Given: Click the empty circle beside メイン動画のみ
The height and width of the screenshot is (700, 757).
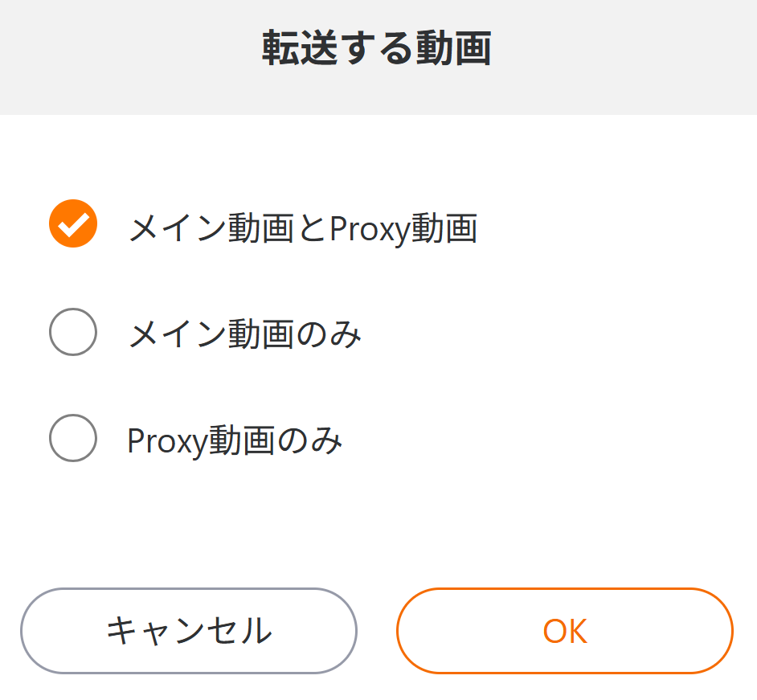Looking at the screenshot, I should (x=73, y=331).
